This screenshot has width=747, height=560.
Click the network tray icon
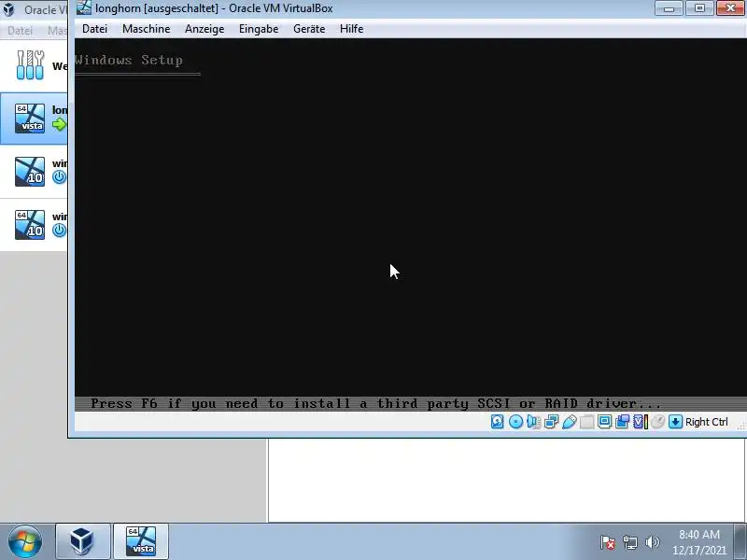pos(629,542)
